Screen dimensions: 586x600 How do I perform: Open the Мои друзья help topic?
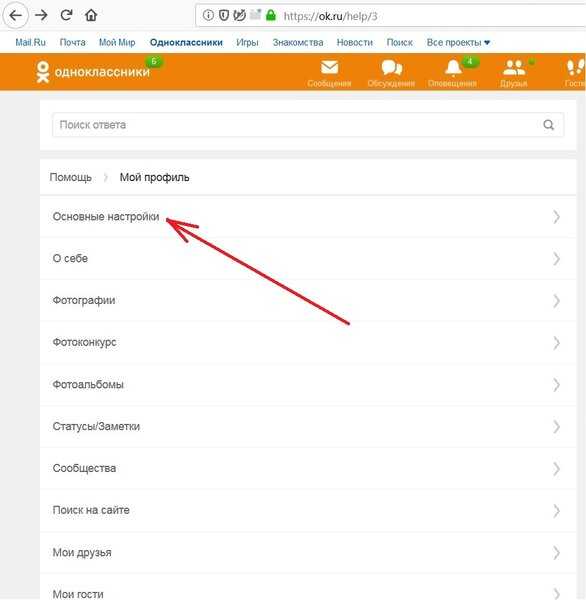[x=308, y=552]
